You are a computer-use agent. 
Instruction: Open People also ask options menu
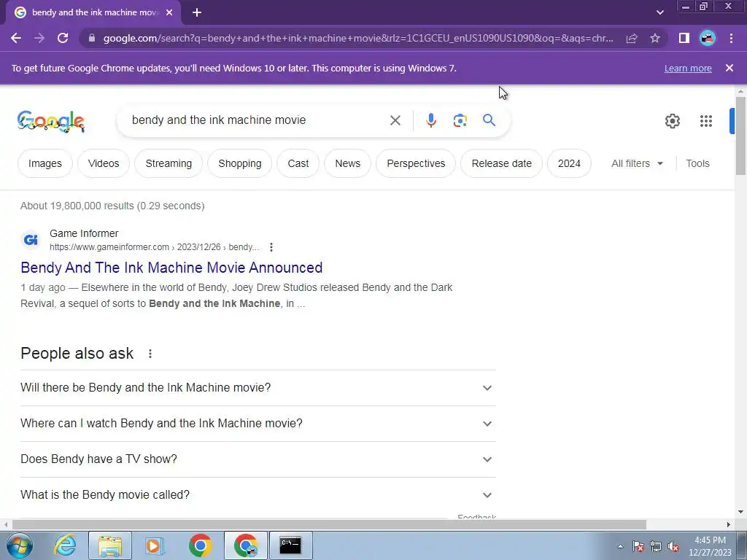[150, 354]
